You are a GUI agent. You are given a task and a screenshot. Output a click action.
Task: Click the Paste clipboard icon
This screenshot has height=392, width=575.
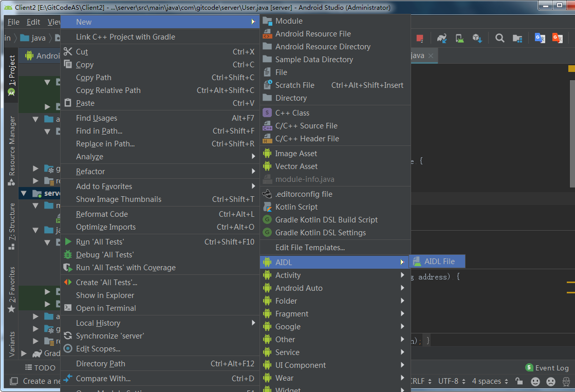click(x=68, y=103)
